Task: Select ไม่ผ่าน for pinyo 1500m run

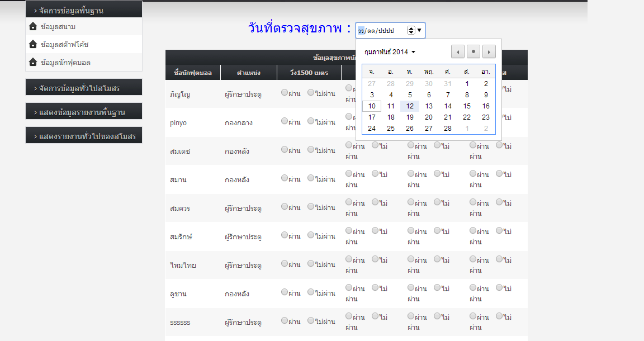Action: (x=311, y=121)
